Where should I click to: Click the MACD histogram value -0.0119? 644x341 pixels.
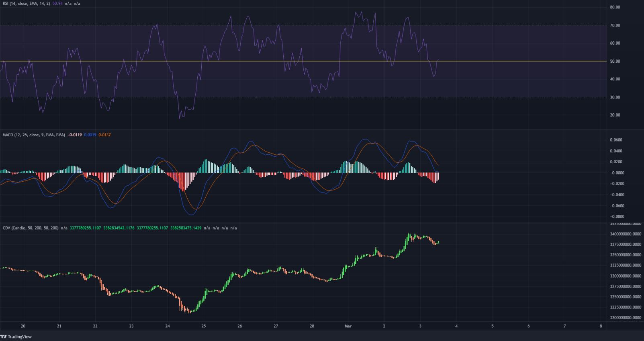[x=75, y=135]
